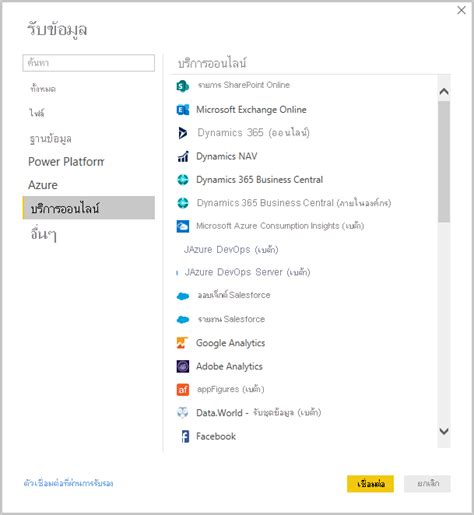Open the Power Platform category
The image size is (474, 515).
coord(66,162)
